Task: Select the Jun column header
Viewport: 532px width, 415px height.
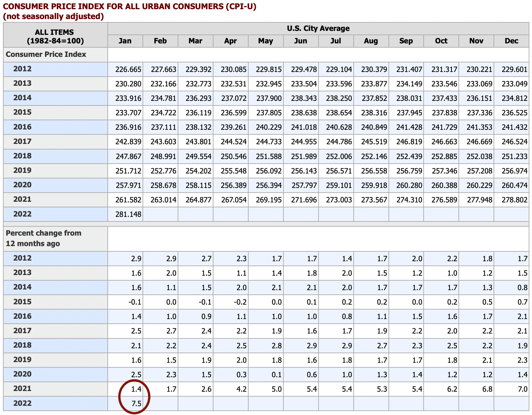Action: pyautogui.click(x=301, y=41)
